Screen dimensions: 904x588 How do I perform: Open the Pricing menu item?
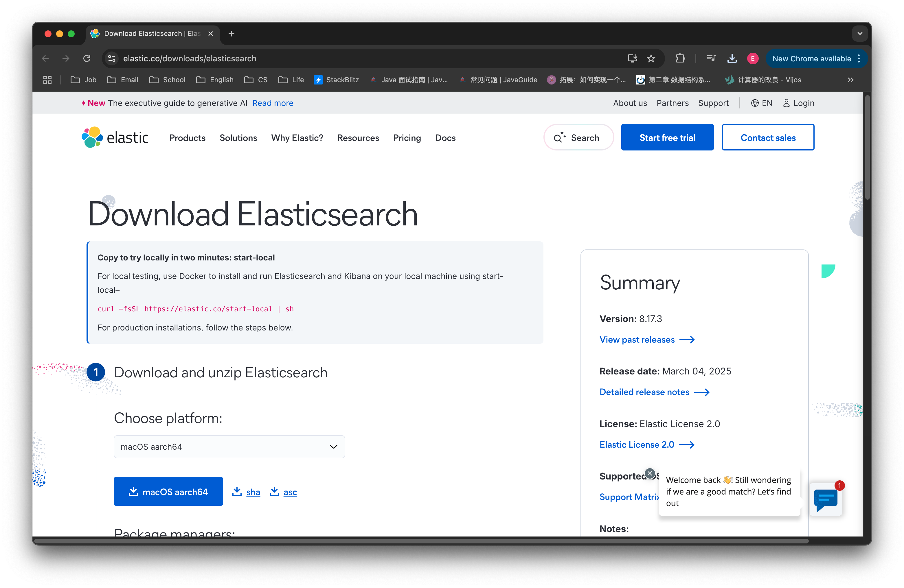407,138
